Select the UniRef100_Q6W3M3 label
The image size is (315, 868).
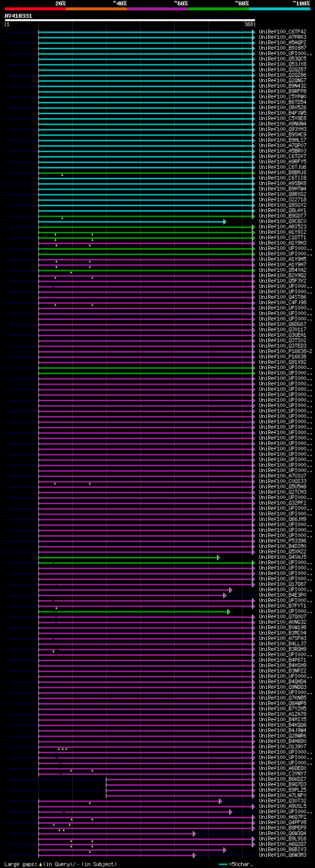(x=283, y=855)
